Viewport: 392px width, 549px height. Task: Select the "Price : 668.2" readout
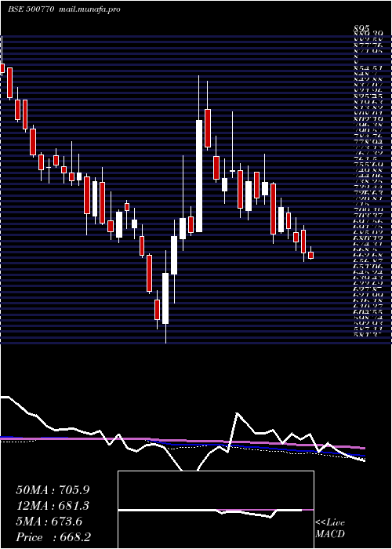click(54, 537)
